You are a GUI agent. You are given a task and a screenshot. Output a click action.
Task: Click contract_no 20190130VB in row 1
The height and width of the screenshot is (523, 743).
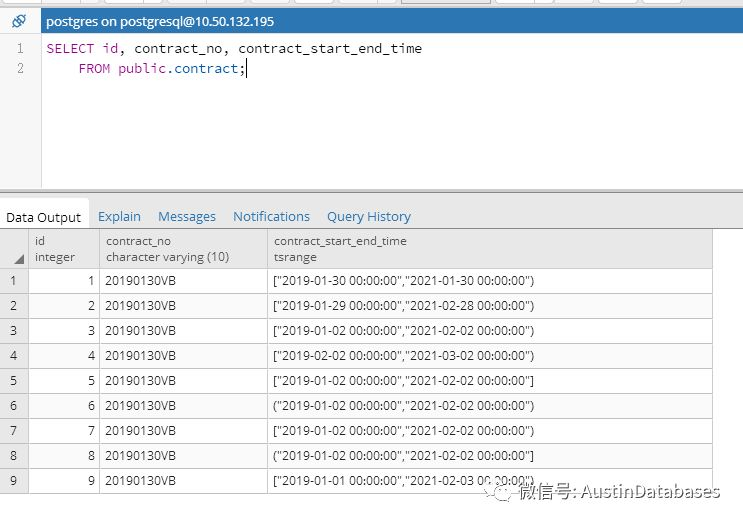[x=183, y=281]
